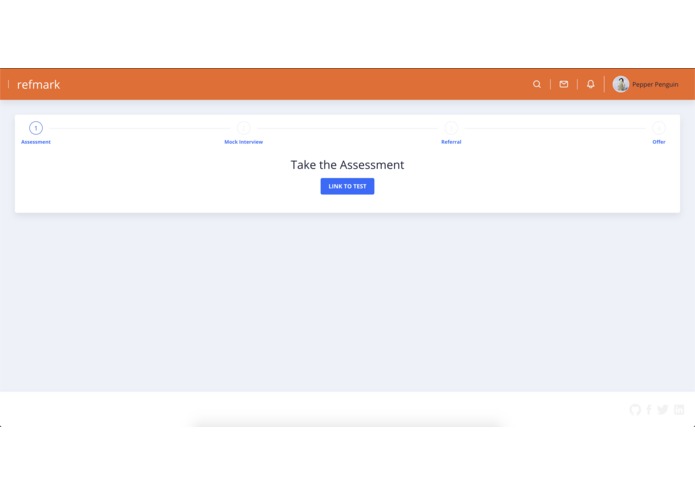Select step 1 Assessment circle
This screenshot has height=494, width=695.
tap(36, 128)
